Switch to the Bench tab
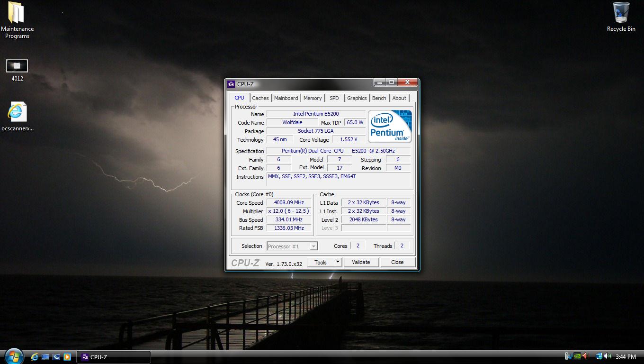644x364 pixels. [x=379, y=98]
